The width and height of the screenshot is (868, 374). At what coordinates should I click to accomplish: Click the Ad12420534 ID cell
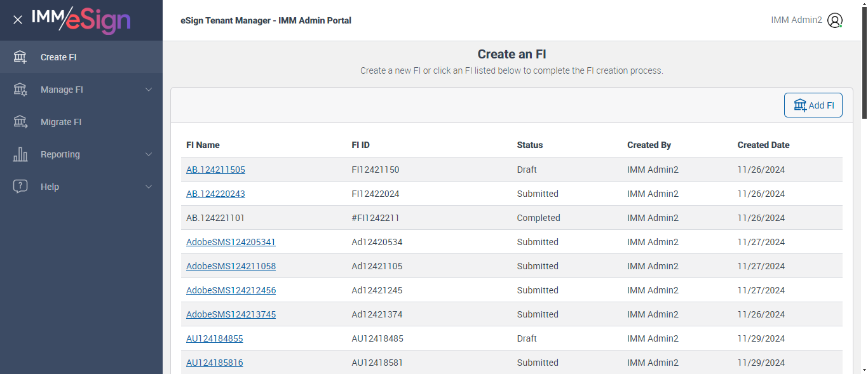(x=377, y=242)
